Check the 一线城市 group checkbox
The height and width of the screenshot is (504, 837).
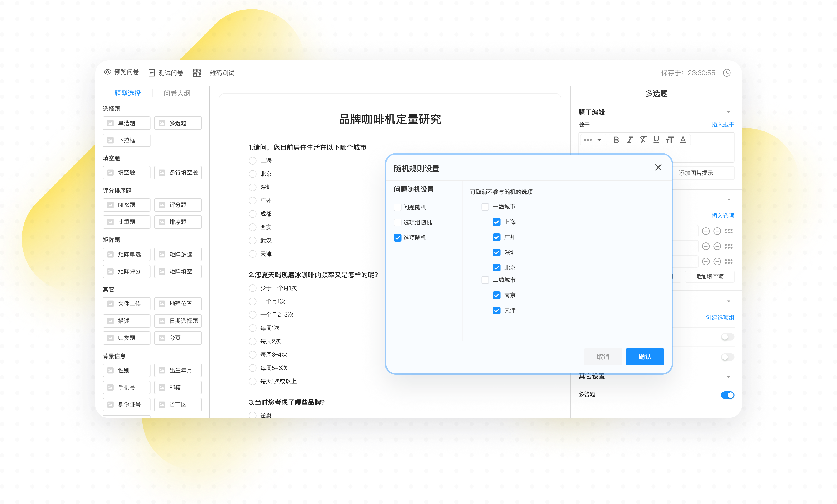pyautogui.click(x=485, y=207)
